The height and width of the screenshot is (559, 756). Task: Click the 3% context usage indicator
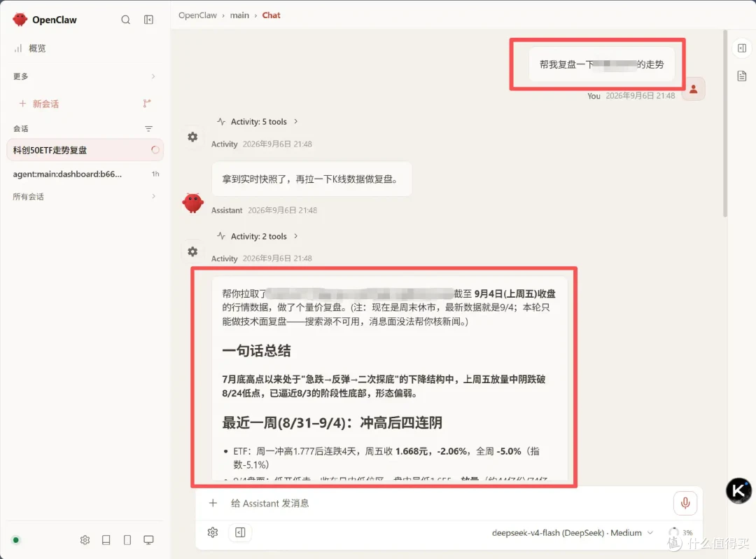681,533
